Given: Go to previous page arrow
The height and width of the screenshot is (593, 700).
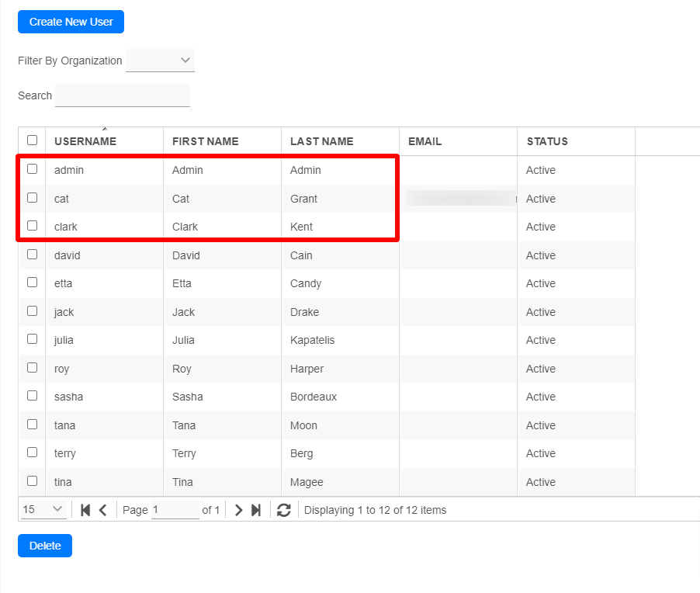Looking at the screenshot, I should (102, 510).
